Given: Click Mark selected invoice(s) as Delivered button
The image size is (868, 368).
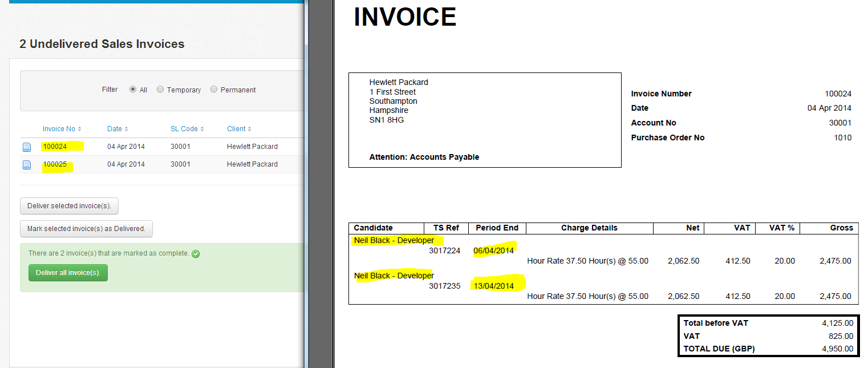Looking at the screenshot, I should coord(86,229).
